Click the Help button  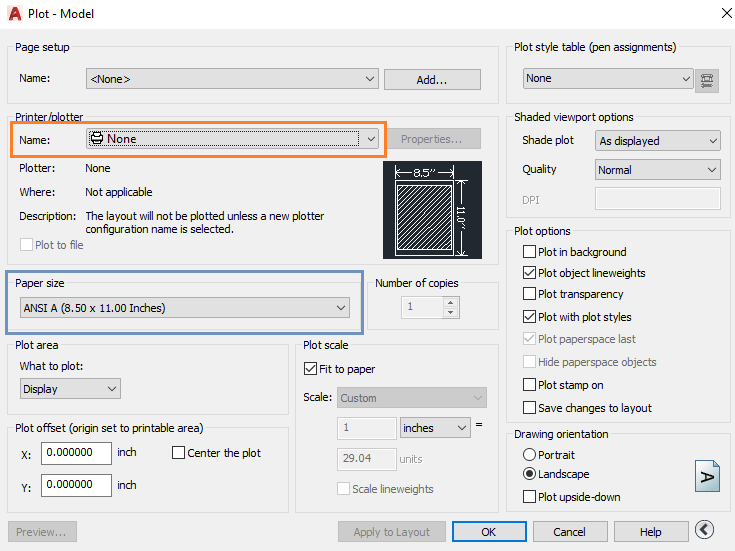[x=651, y=532]
